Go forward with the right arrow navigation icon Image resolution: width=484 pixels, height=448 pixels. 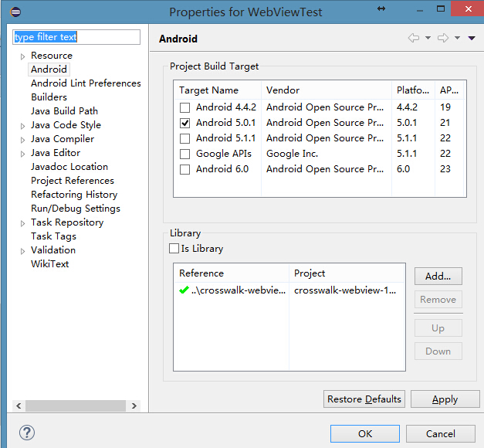pos(443,38)
